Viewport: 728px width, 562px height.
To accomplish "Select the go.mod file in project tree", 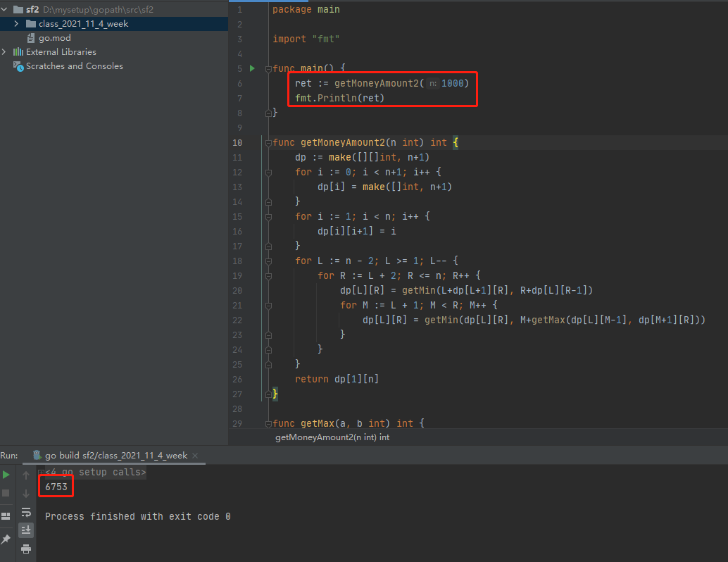I will [x=55, y=38].
